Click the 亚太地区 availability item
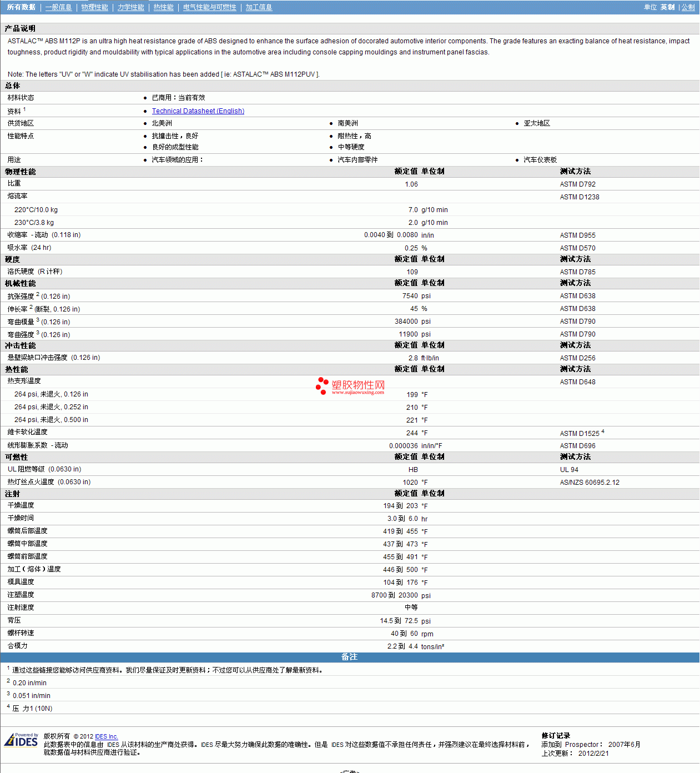This screenshot has height=773, width=700. (537, 123)
